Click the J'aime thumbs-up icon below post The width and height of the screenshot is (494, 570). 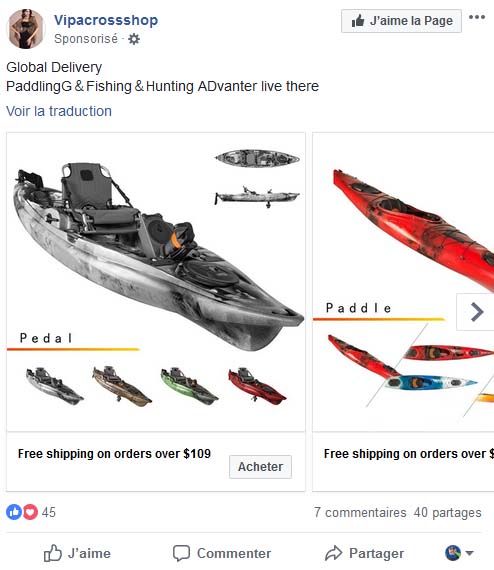pos(52,553)
